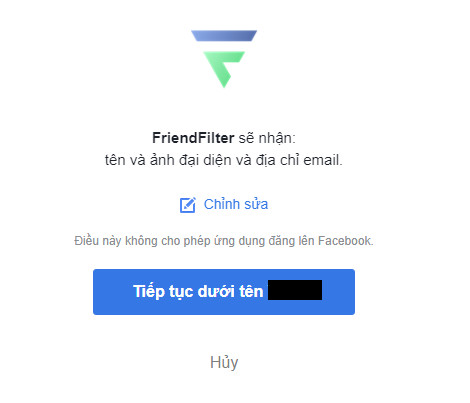
Task: Click the bold FriendFilter app name
Action: (193, 138)
